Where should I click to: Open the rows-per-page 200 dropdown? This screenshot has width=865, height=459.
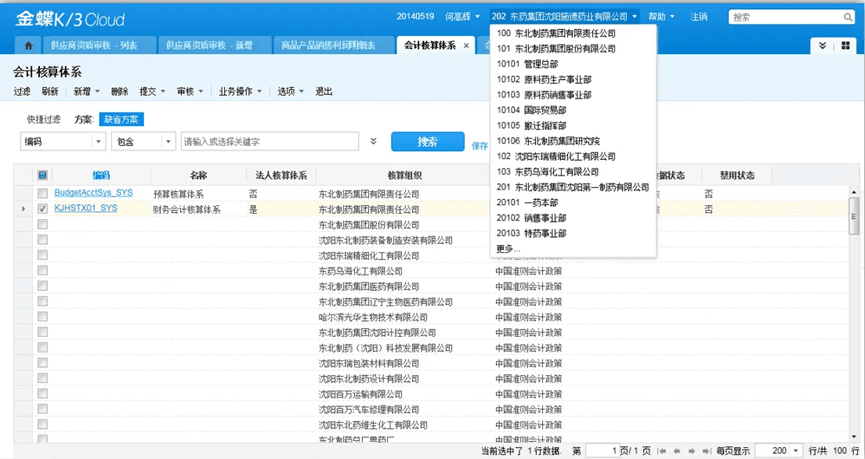pyautogui.click(x=795, y=451)
